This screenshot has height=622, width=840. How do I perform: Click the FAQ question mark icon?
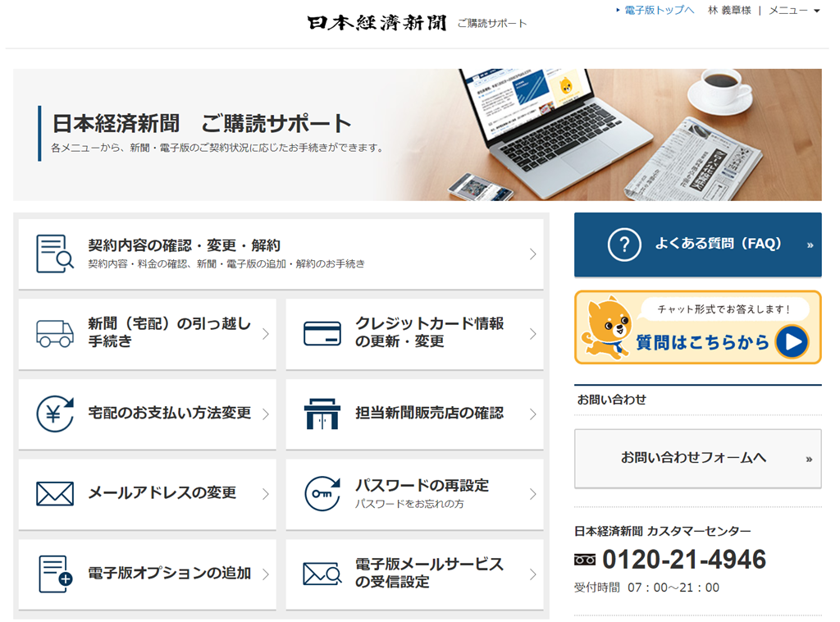tap(624, 245)
